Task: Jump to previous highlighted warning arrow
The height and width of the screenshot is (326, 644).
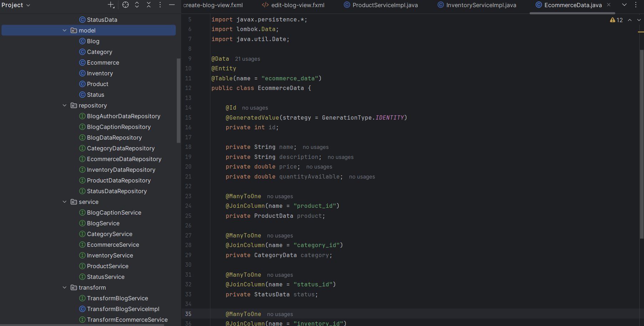Action: [x=630, y=20]
